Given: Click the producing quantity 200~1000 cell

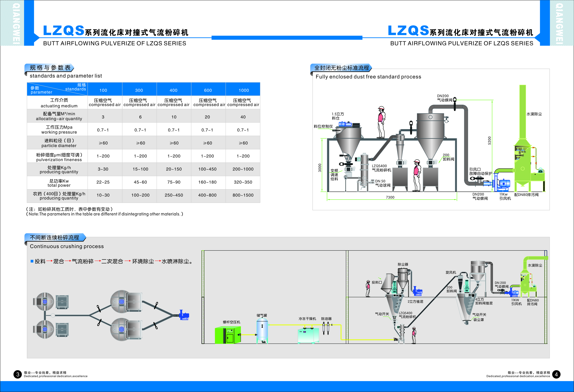Looking at the screenshot, I should coord(243,169).
